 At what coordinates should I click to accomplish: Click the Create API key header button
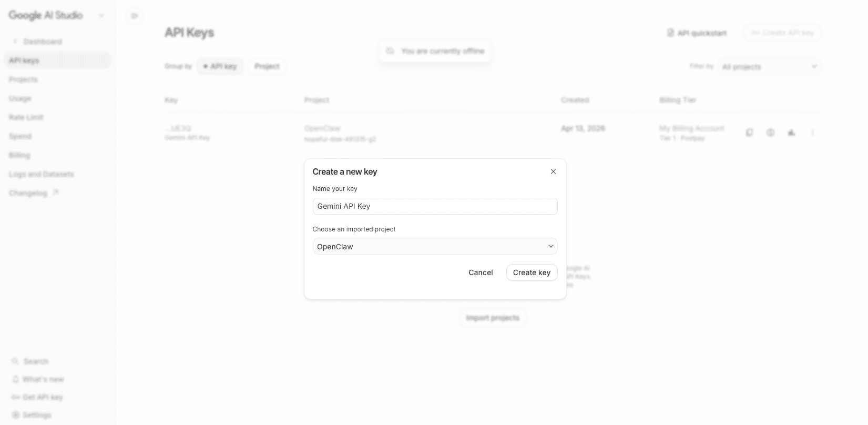(x=783, y=33)
